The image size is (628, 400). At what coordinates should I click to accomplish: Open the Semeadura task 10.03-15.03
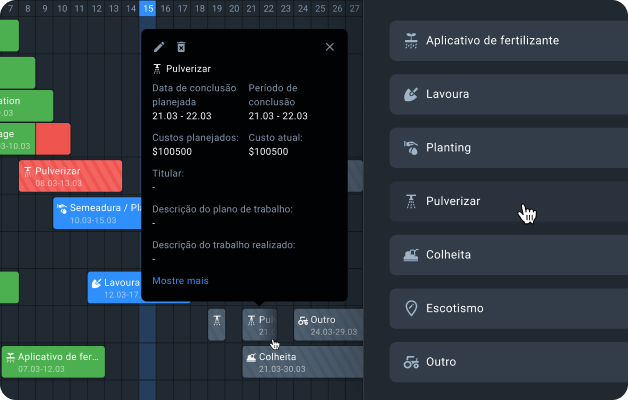(97, 213)
